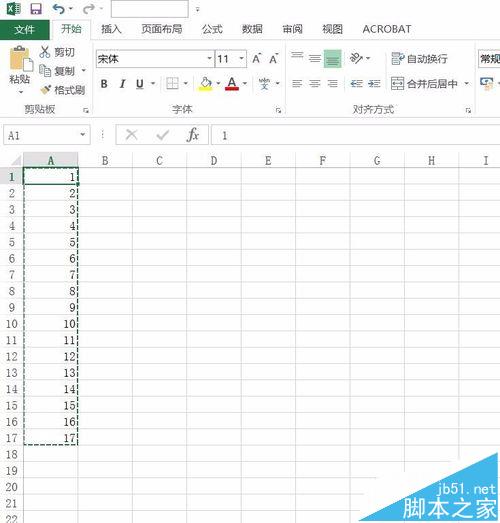
Task: Click the phonetic guide icon
Action: point(265,83)
